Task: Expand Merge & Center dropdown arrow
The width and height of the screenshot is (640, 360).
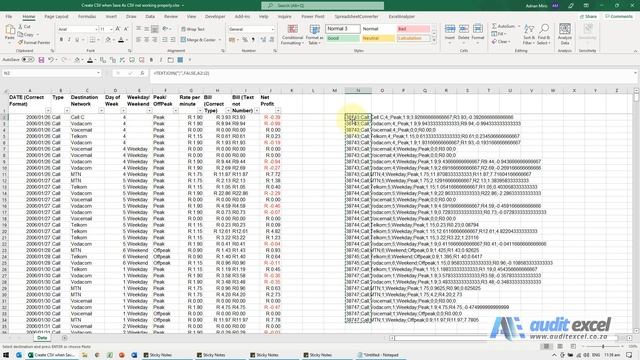Action: click(220, 40)
